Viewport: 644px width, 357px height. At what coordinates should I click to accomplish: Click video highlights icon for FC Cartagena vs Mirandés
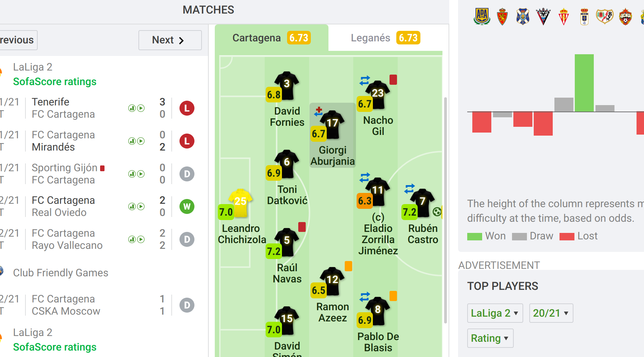[x=141, y=141]
